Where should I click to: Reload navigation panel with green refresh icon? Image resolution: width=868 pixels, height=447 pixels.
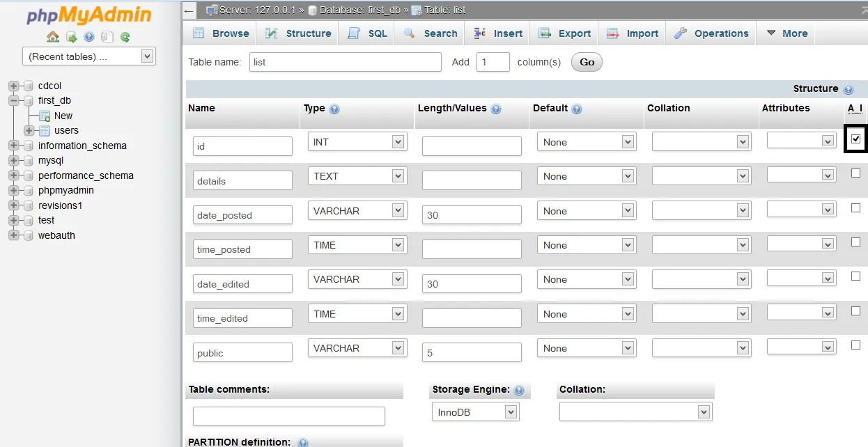click(x=125, y=37)
